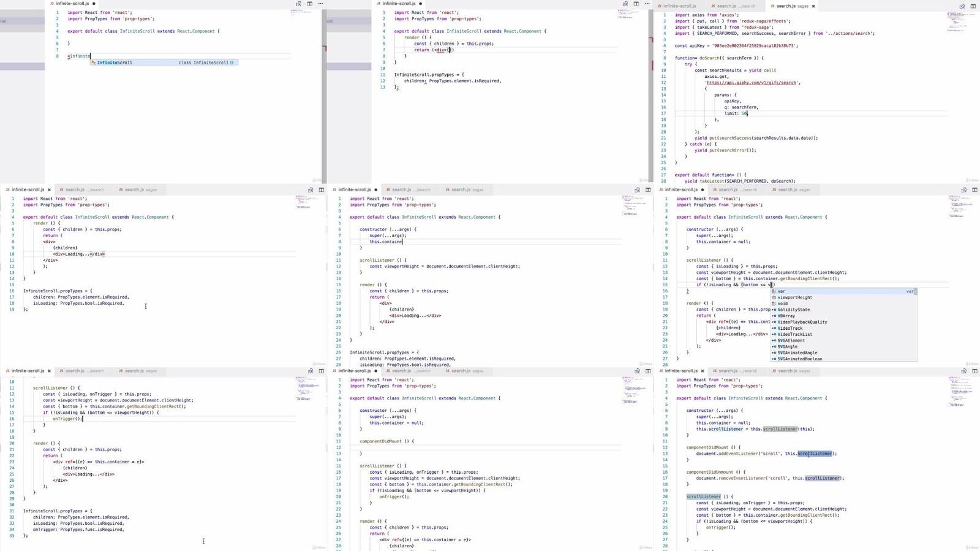Viewport: 980px width, 551px height.
Task: Click Split Editor icon in 13-line render frame
Action: click(x=636, y=4)
